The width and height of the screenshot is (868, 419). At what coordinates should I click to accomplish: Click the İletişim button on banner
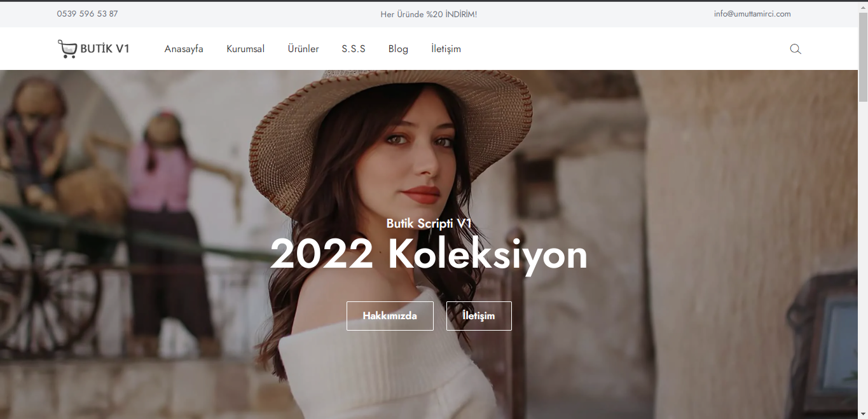point(479,316)
